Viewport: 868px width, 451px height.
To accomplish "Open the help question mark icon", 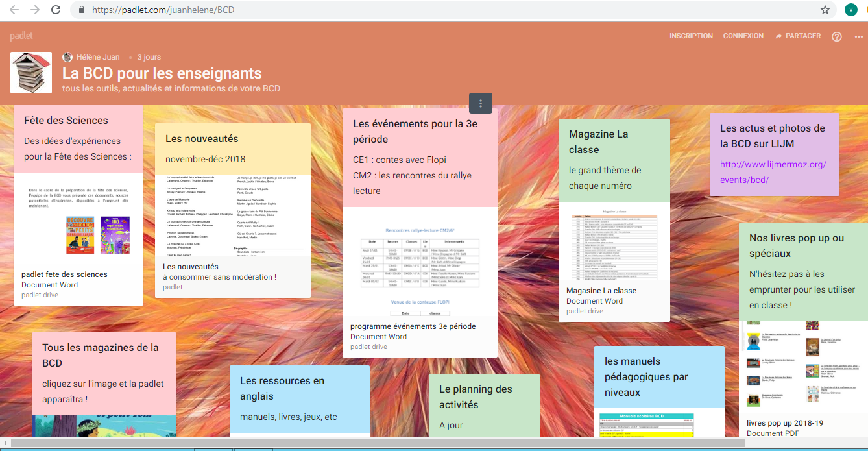I will pos(836,36).
